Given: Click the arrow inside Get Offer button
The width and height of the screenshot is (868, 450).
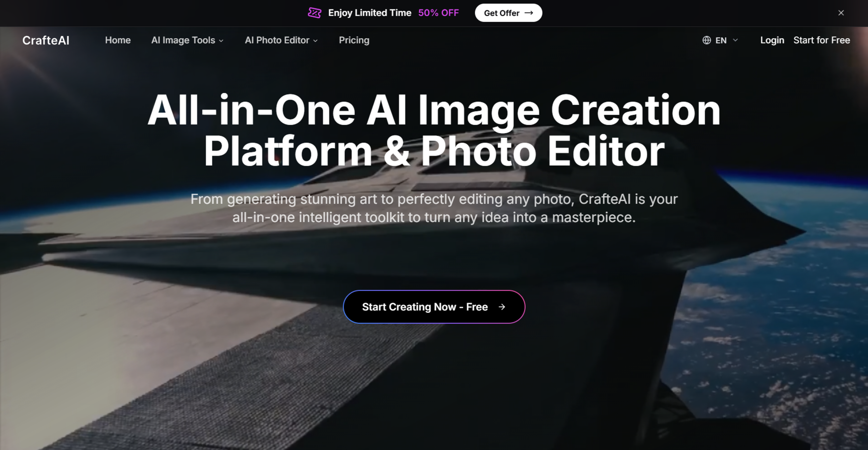Looking at the screenshot, I should tap(529, 13).
